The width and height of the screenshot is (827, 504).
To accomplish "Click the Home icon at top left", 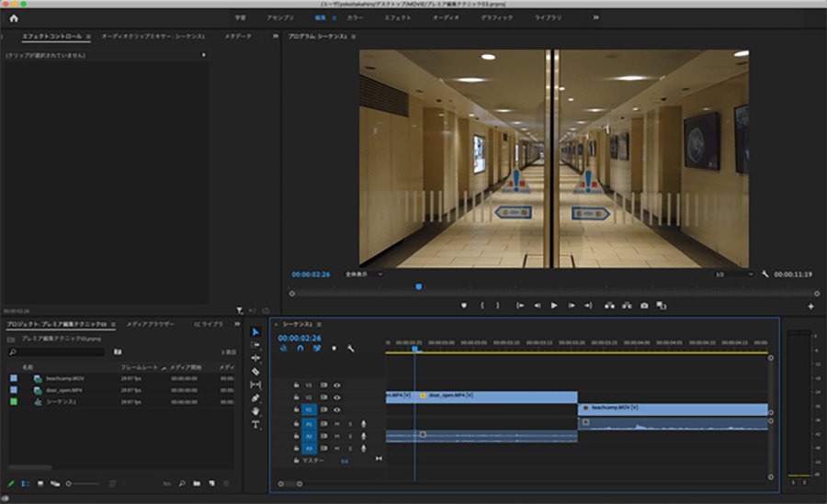I will tap(14, 17).
